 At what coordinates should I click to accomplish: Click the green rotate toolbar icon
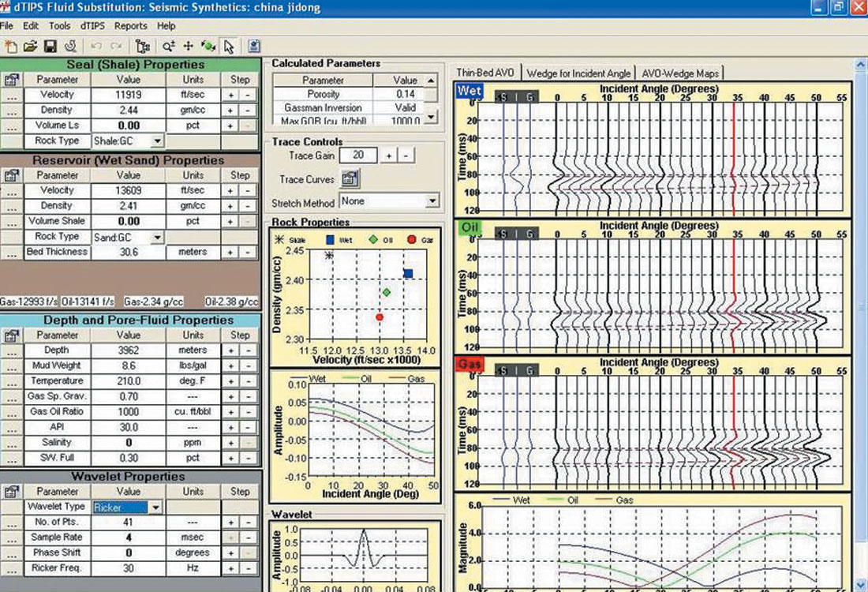coord(208,47)
